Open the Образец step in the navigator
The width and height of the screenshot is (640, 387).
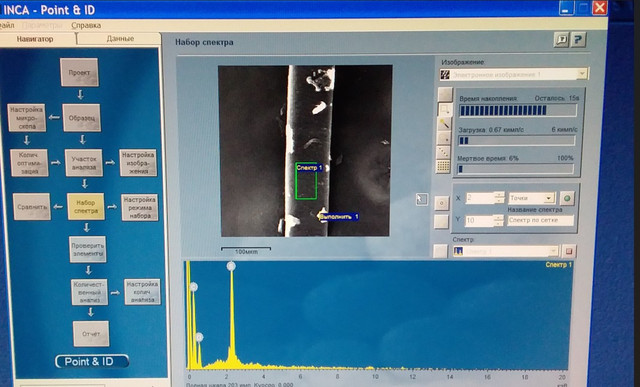point(82,118)
